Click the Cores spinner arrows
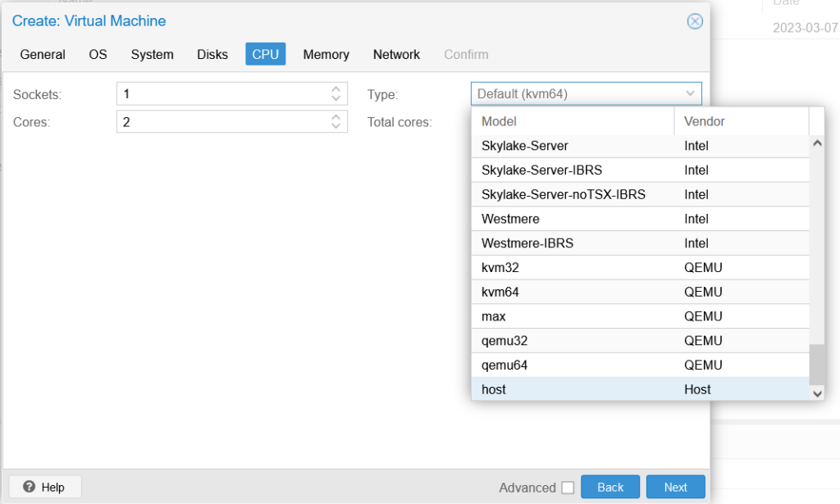Image resolution: width=840 pixels, height=504 pixels. tap(336, 122)
